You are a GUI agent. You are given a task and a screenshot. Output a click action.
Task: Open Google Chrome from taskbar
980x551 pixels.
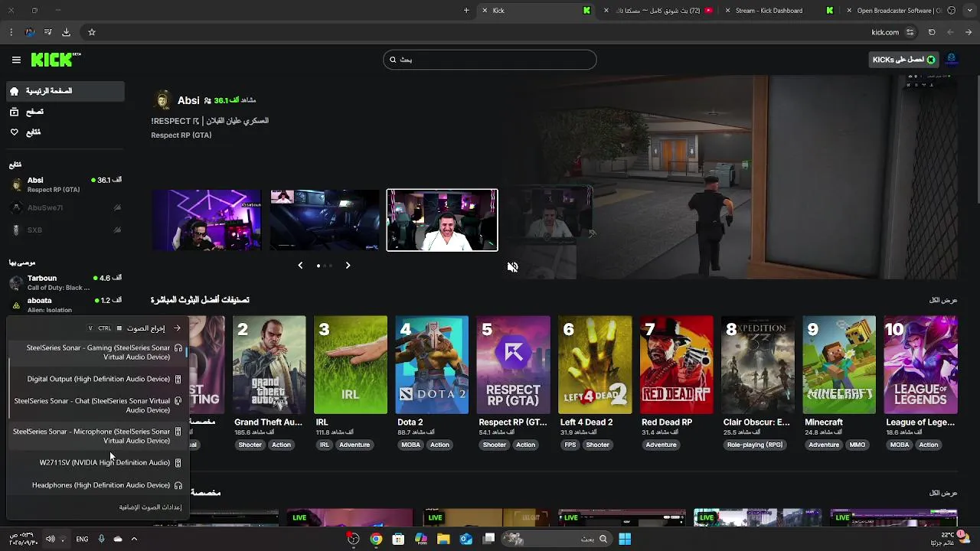pos(376,539)
